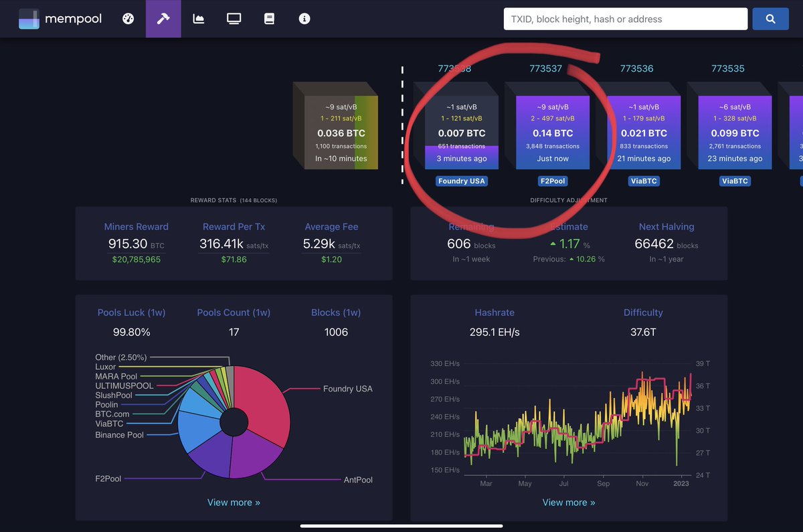Click the ViaBTC badge under block 773535

735,181
